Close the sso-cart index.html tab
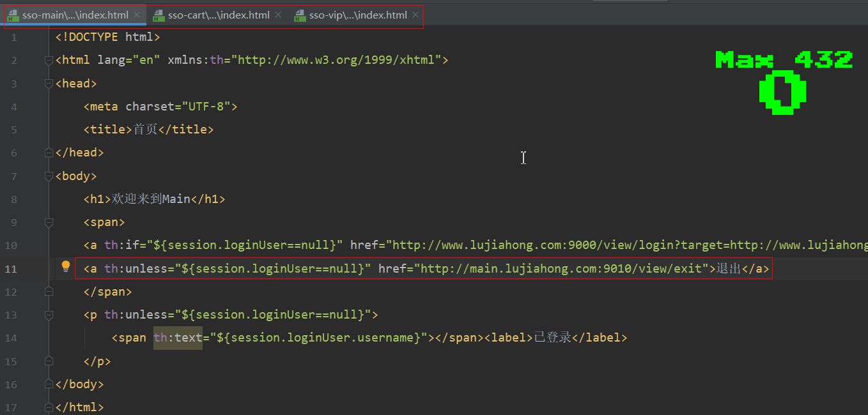 278,15
